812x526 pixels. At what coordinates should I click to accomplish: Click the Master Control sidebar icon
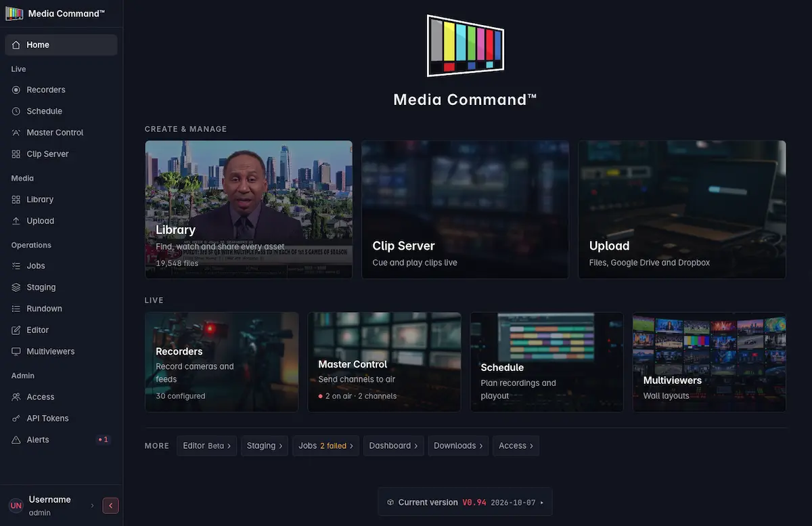pos(16,133)
